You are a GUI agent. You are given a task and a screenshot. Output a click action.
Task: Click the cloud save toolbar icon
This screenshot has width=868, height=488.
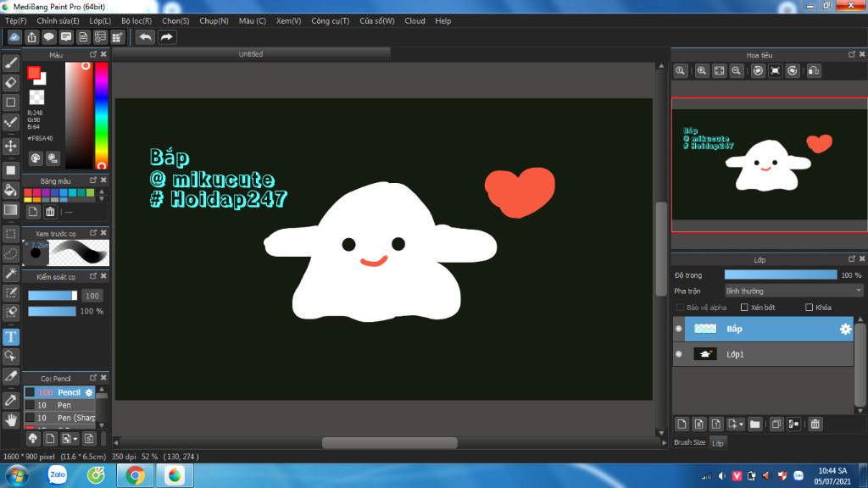pos(14,37)
